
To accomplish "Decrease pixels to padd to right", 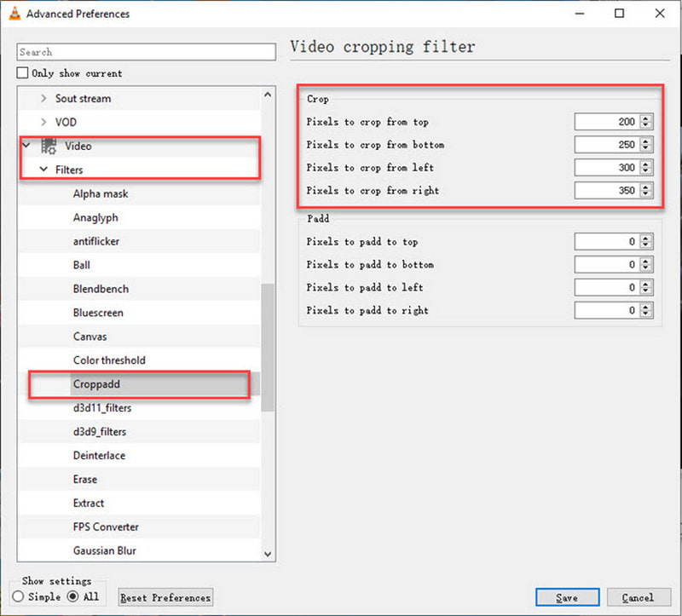I will point(646,314).
